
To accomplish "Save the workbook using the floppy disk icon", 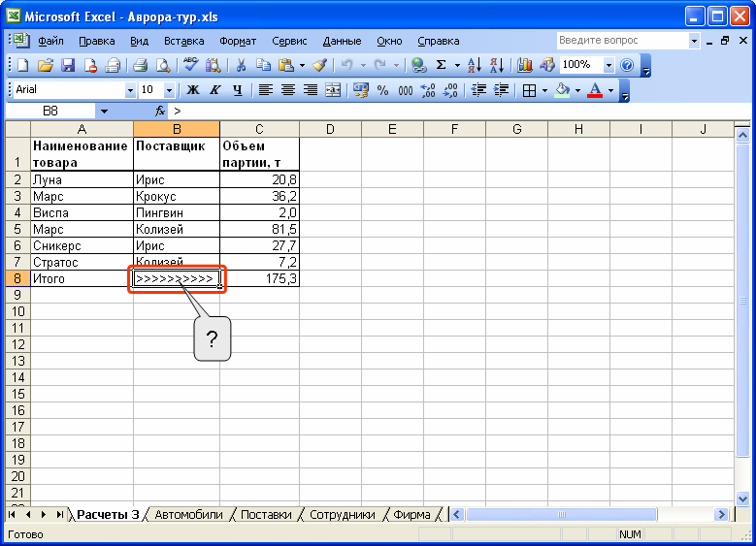I will [68, 65].
